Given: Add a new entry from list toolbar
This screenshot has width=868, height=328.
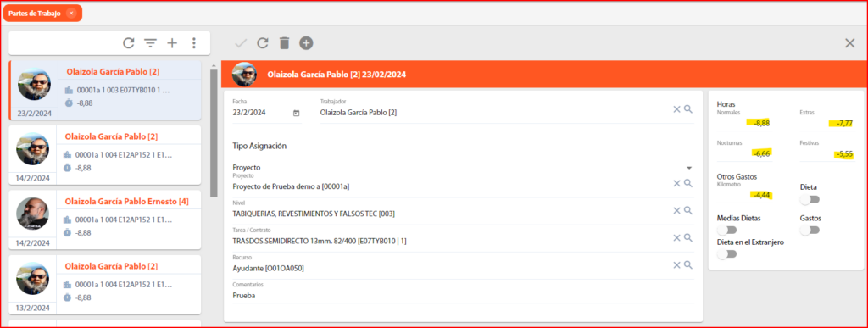Looking at the screenshot, I should pyautogui.click(x=172, y=43).
